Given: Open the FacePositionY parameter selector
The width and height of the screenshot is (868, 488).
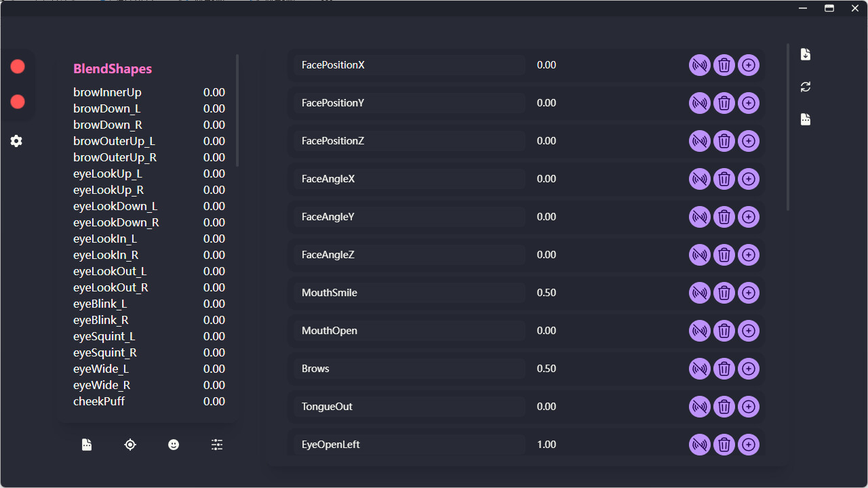Looking at the screenshot, I should click(x=407, y=102).
